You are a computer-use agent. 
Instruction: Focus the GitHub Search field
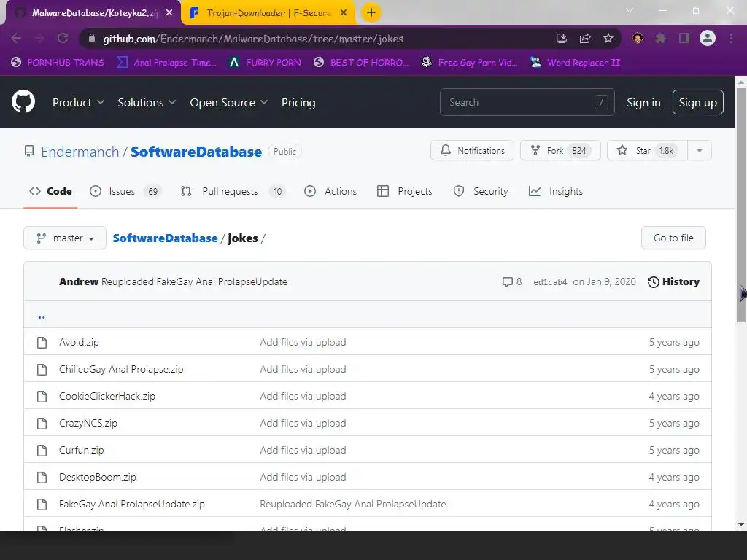[x=527, y=102]
